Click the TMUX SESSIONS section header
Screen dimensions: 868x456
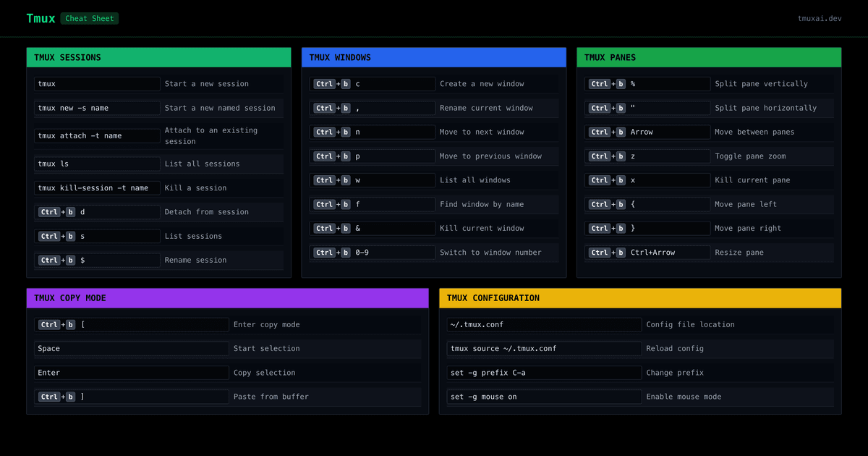(67, 57)
